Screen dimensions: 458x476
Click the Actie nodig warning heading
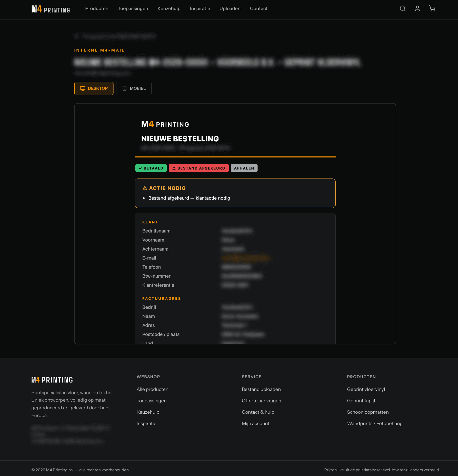(164, 188)
